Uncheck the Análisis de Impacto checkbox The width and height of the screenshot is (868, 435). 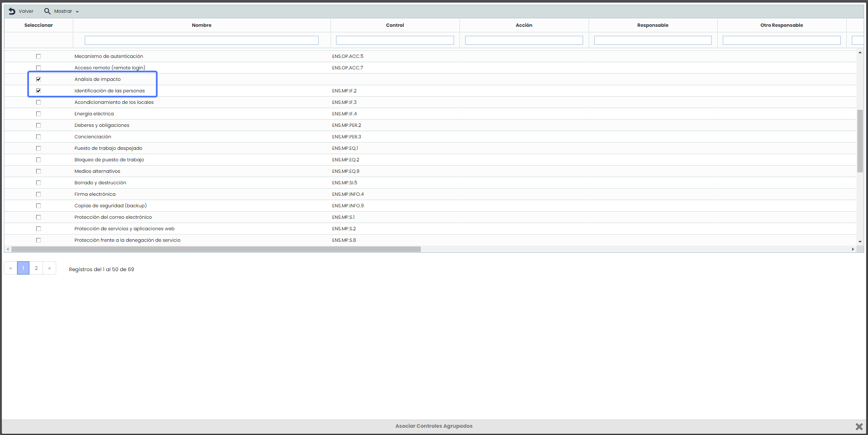(x=38, y=79)
